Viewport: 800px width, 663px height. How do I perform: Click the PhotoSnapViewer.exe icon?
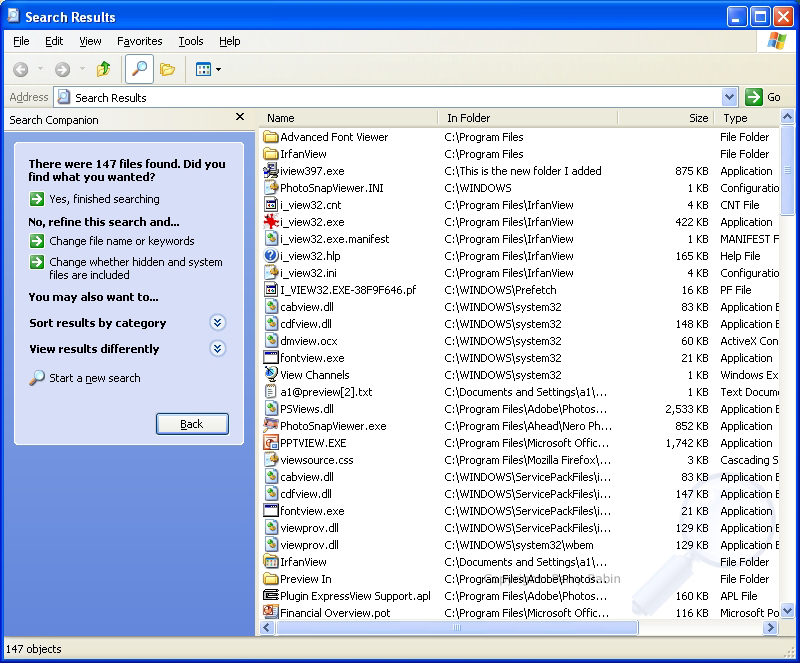click(x=270, y=426)
